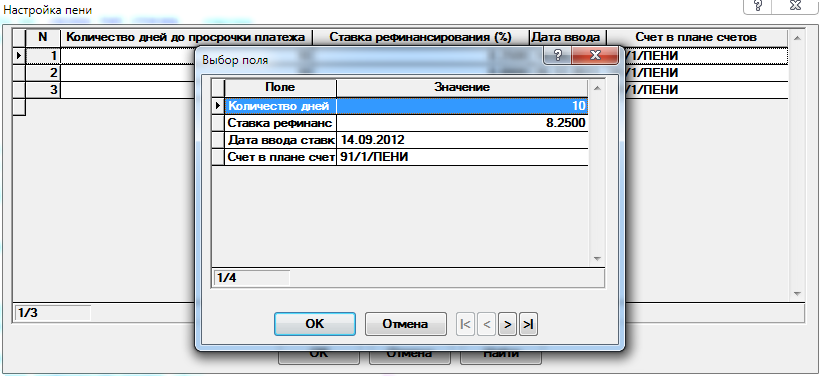Confirm with OK in Выбор поля dialog

point(315,324)
